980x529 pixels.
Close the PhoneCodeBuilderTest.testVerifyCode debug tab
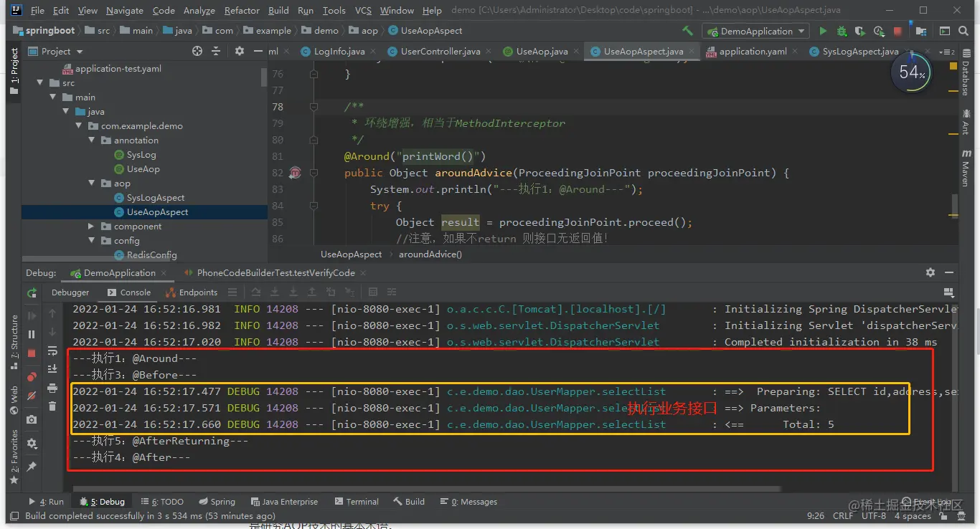click(362, 273)
